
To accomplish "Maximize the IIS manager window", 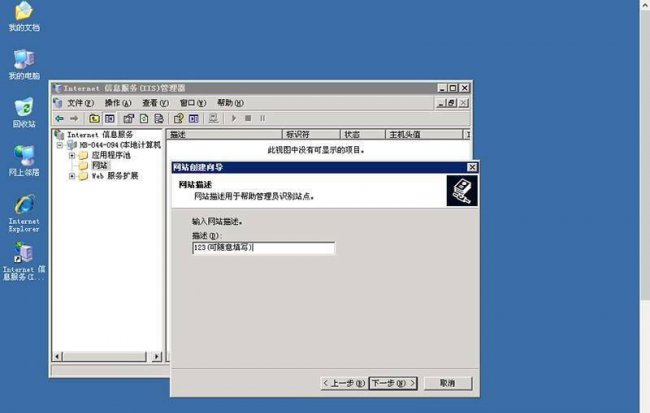I will tap(453, 88).
